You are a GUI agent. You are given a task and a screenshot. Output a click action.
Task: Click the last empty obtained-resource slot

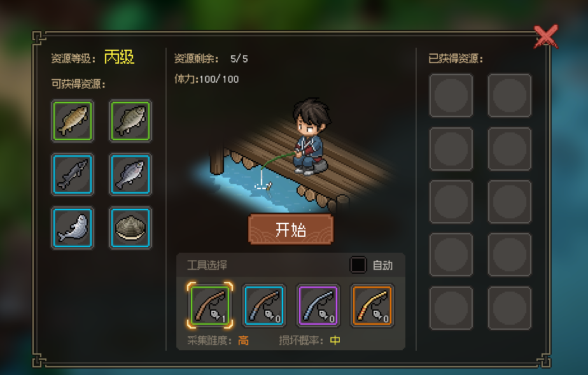(x=510, y=308)
